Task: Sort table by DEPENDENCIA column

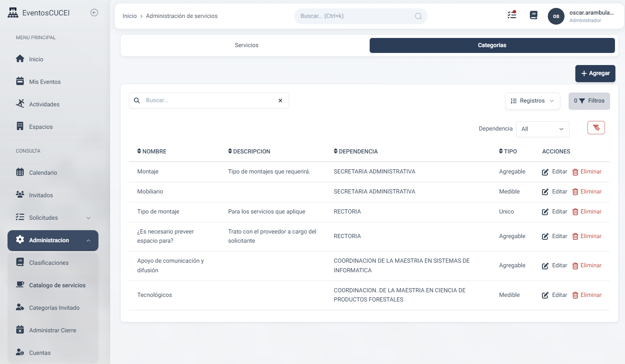Action: click(355, 151)
